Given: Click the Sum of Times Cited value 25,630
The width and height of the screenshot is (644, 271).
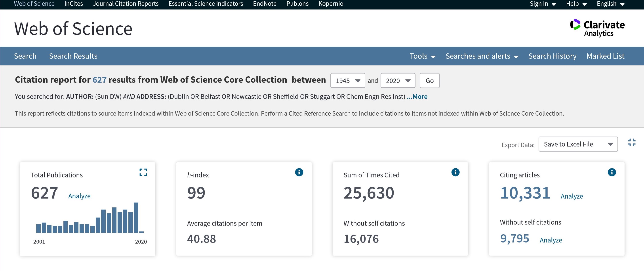Looking at the screenshot, I should tap(369, 193).
